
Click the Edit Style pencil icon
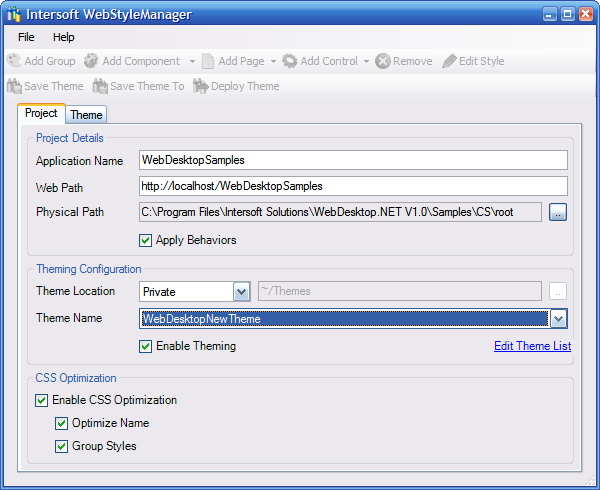point(449,61)
